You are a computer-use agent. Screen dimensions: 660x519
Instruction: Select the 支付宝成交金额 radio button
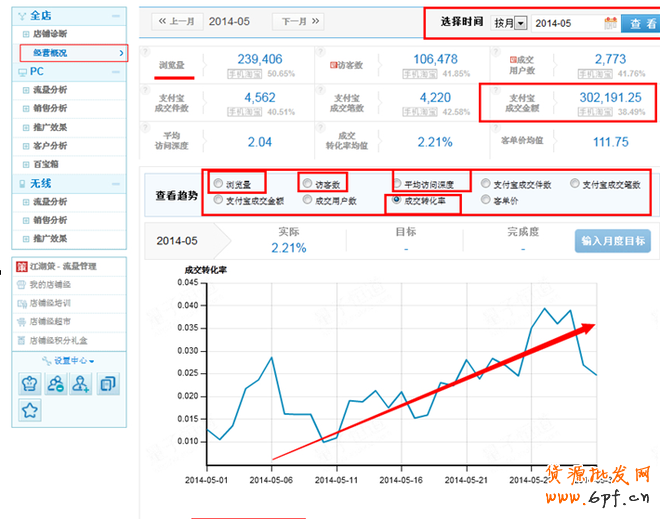218,199
